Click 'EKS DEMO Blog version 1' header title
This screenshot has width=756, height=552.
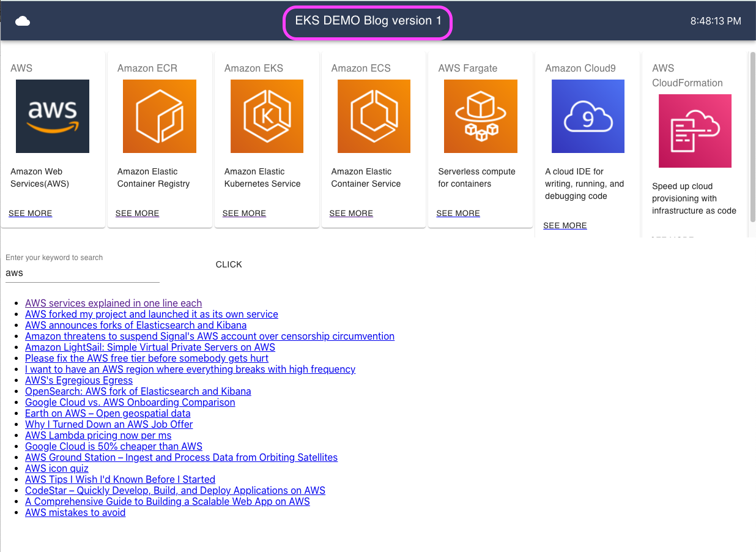(368, 21)
